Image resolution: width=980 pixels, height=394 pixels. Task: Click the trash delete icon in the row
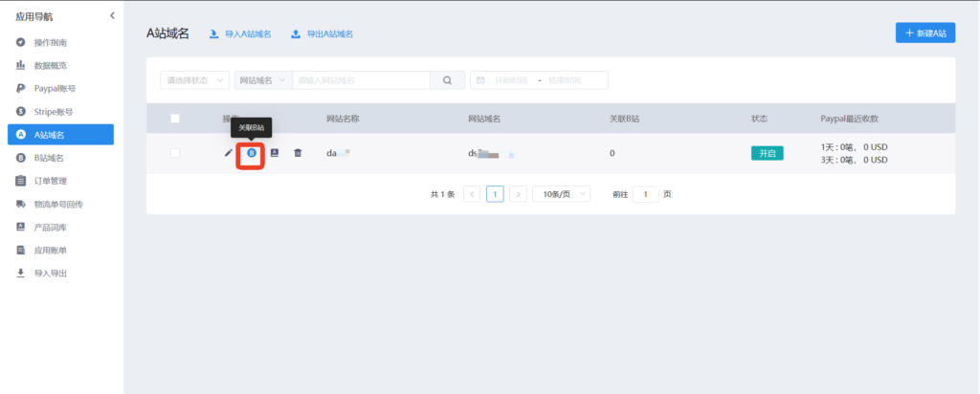click(298, 153)
